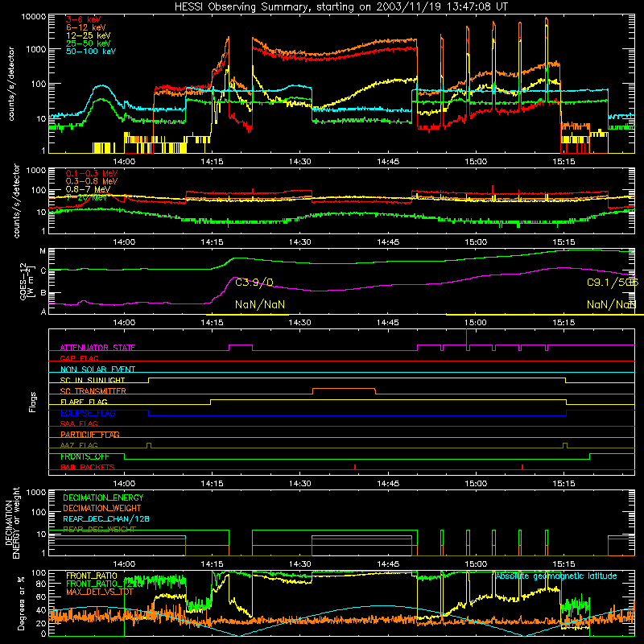The image size is (644, 644).
Task: Select the SC_IN_SUNLIGHT flag label
Action: (x=93, y=380)
